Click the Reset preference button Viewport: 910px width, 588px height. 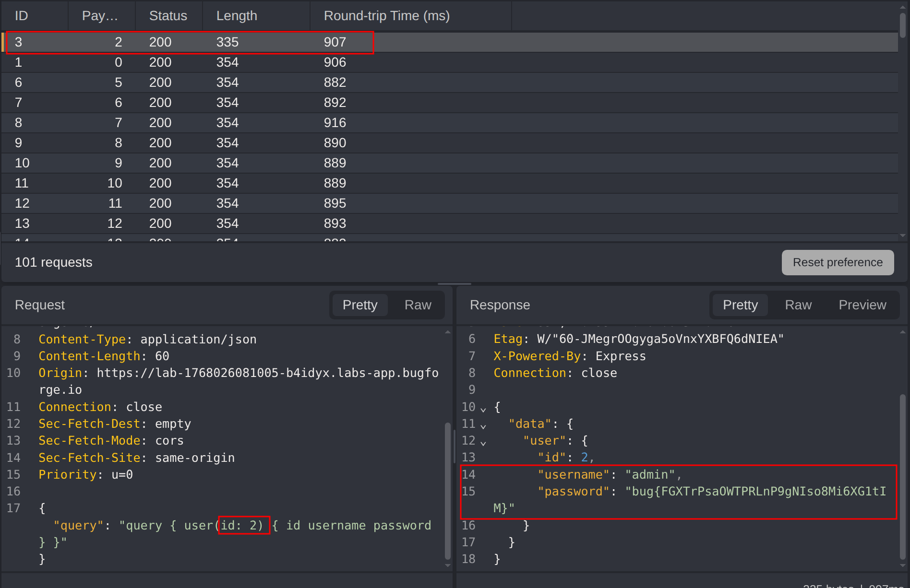[x=838, y=262]
